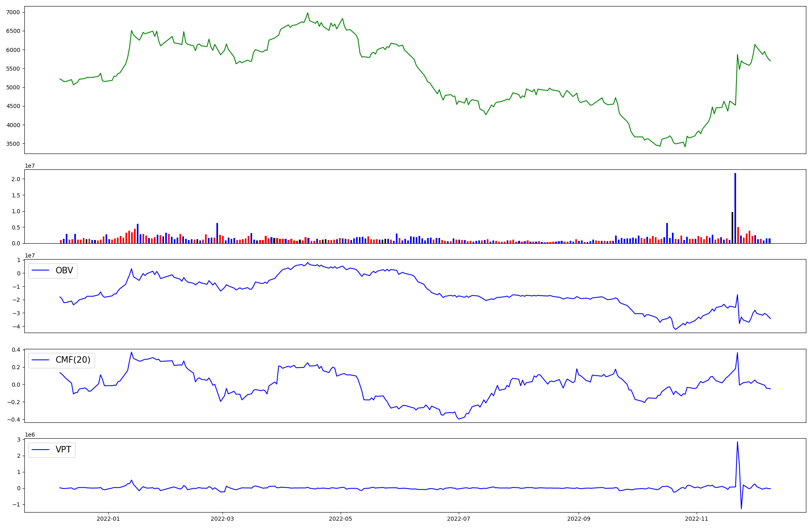812x528 pixels.
Task: Click the 2022-07 x-axis date label
Action: click(x=459, y=519)
